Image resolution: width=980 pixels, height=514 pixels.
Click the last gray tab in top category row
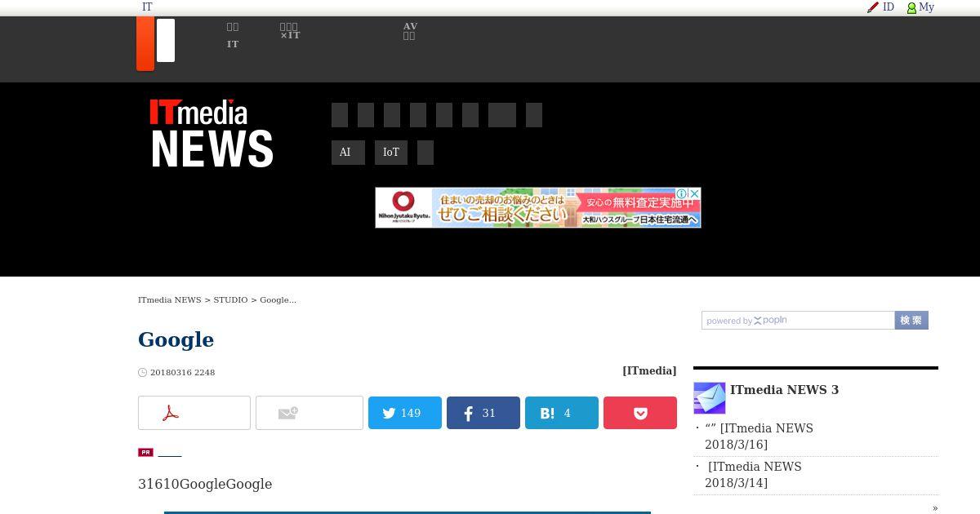pos(534,115)
